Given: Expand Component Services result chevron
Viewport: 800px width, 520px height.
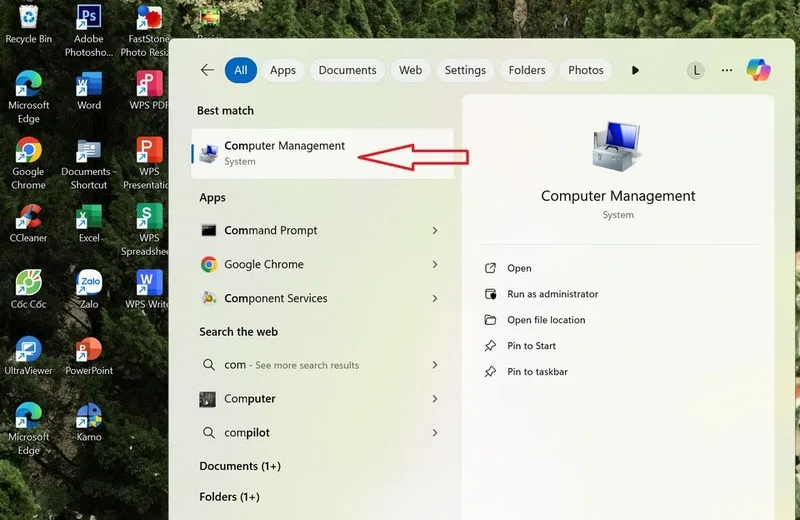Looking at the screenshot, I should pos(435,299).
